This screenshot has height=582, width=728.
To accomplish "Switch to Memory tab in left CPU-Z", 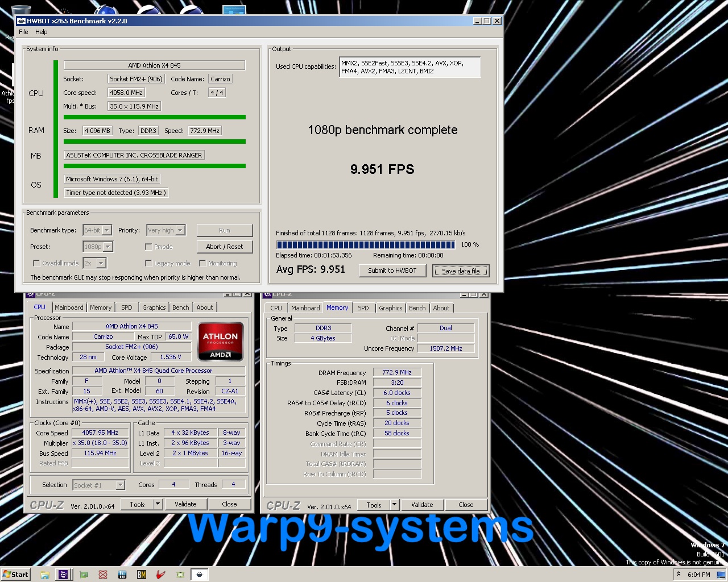I will click(x=101, y=307).
